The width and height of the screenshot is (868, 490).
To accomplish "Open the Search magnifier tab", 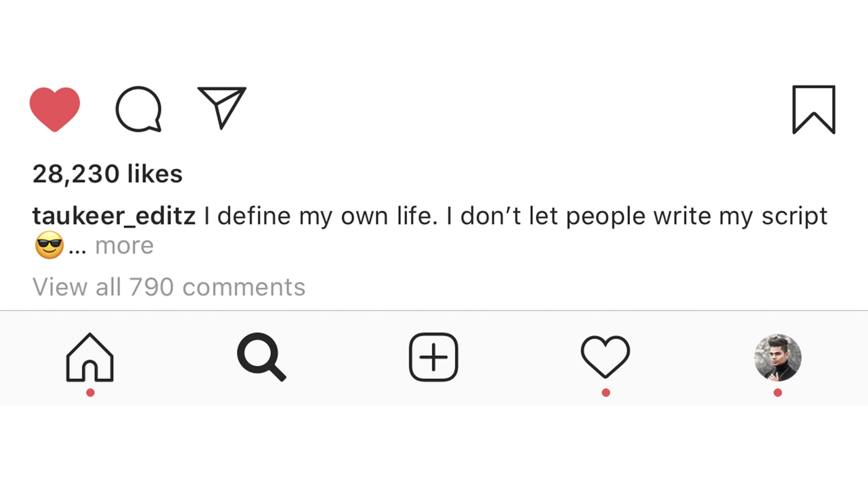I will coord(262,357).
